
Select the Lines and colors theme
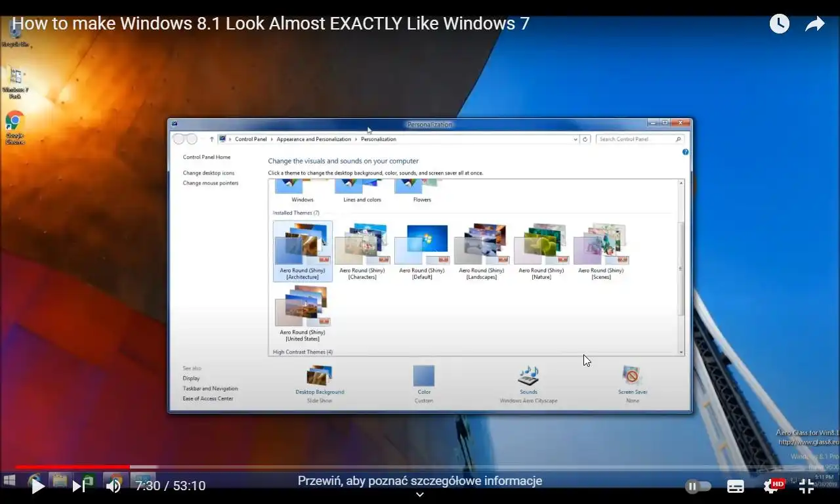click(x=362, y=191)
